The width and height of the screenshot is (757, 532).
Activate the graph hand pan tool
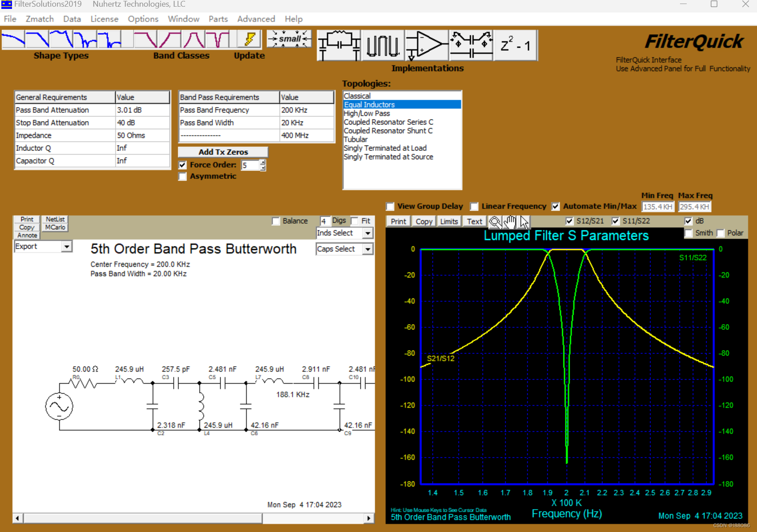tap(510, 222)
